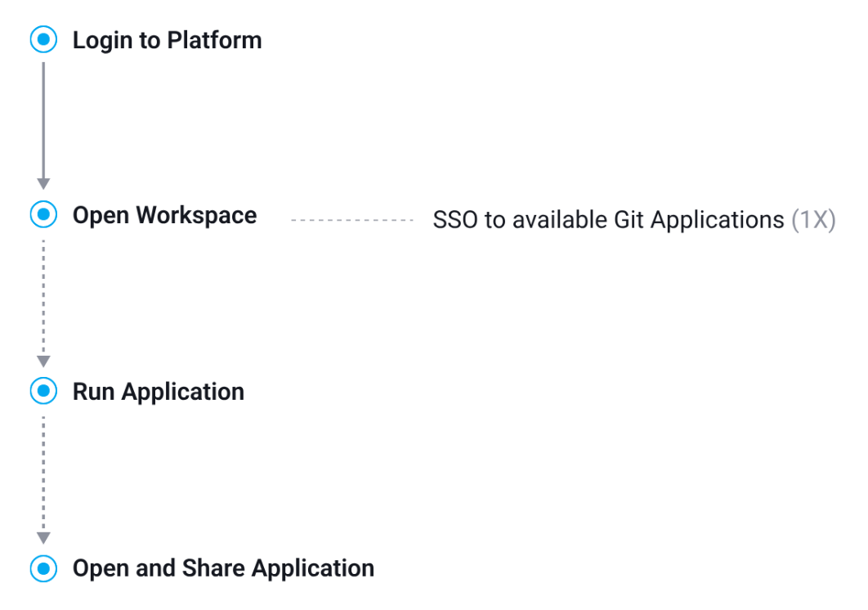Click arrowhead above Open and Share Application

coord(43,537)
